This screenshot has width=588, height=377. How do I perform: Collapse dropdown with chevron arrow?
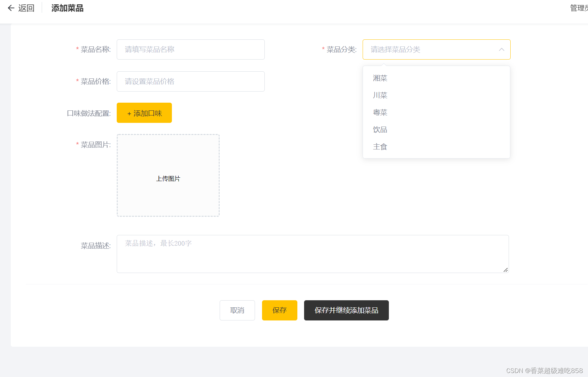pos(502,49)
